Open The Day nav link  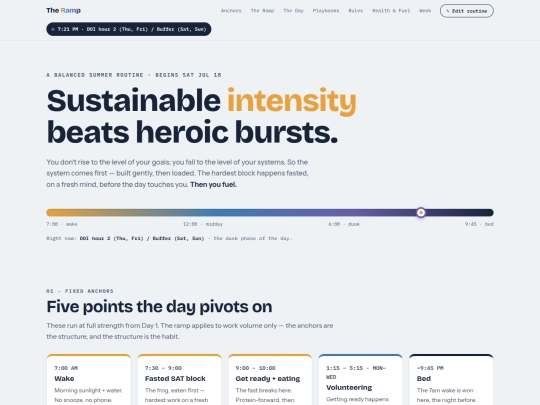pyautogui.click(x=293, y=11)
